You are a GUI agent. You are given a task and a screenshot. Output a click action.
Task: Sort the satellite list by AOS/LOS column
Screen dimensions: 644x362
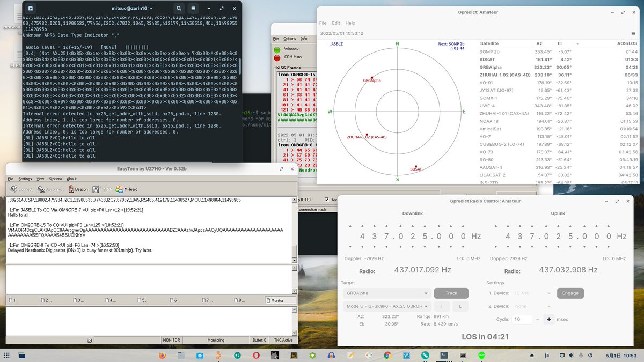coord(627,43)
